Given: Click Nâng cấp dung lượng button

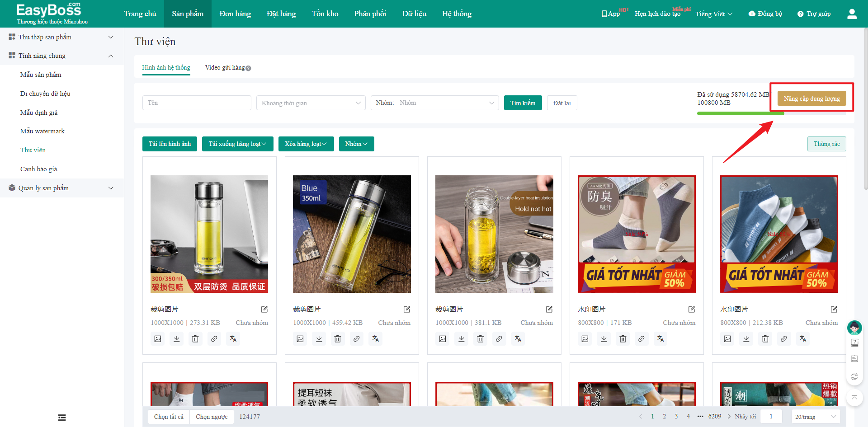Looking at the screenshot, I should pyautogui.click(x=811, y=99).
